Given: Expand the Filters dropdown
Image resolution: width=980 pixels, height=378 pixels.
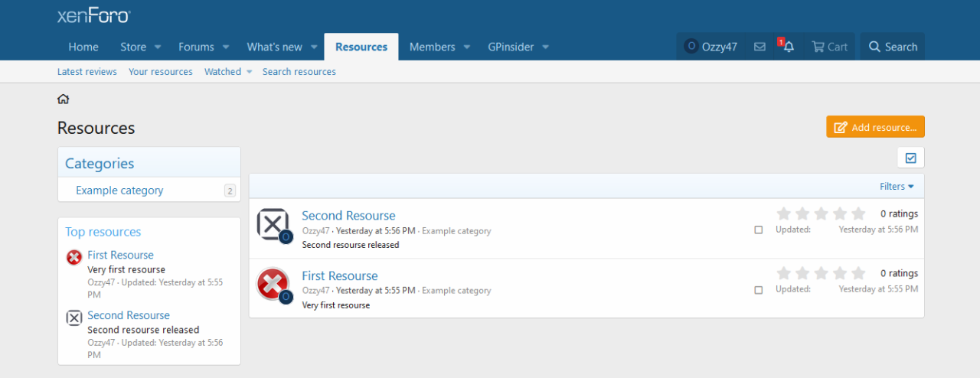Looking at the screenshot, I should pyautogui.click(x=897, y=187).
